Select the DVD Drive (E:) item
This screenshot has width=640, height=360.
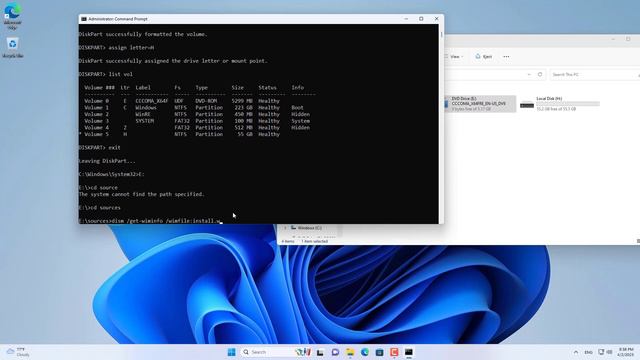480,104
